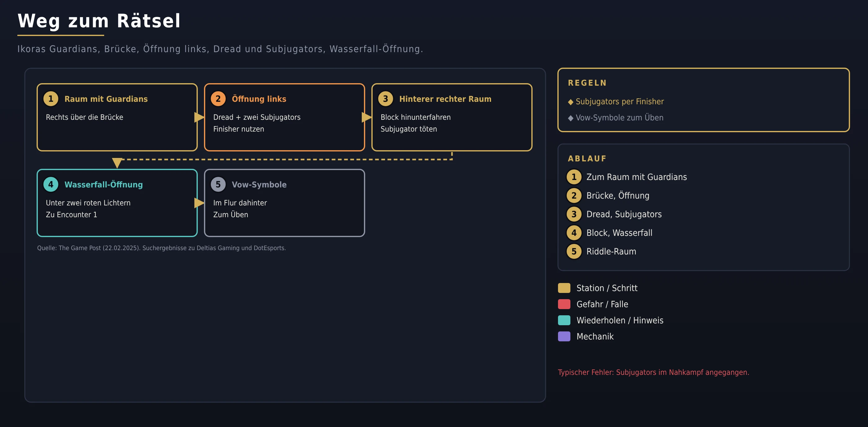Select the Dread, Subjugators step in Ablauf

click(624, 214)
